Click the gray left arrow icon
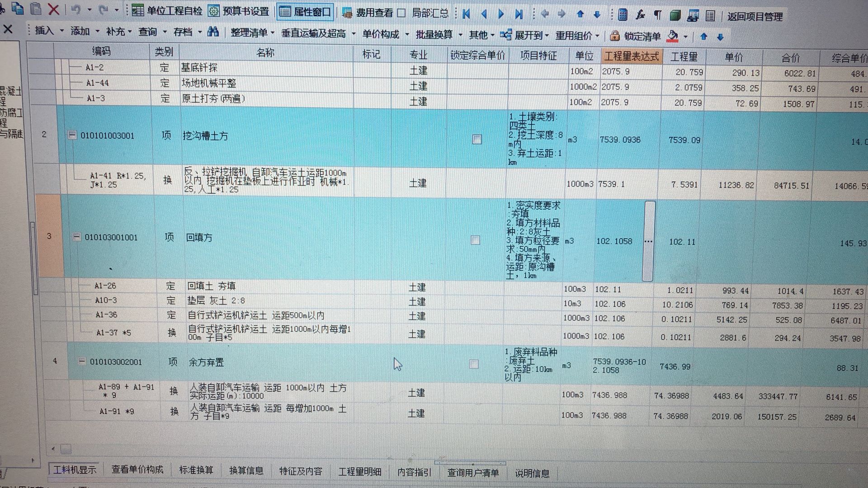Image resolution: width=868 pixels, height=488 pixels. coord(545,14)
